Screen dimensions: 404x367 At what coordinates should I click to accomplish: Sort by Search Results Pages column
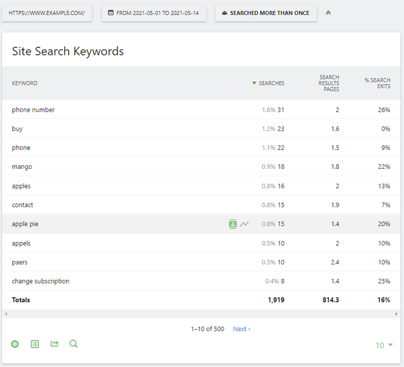tap(329, 83)
